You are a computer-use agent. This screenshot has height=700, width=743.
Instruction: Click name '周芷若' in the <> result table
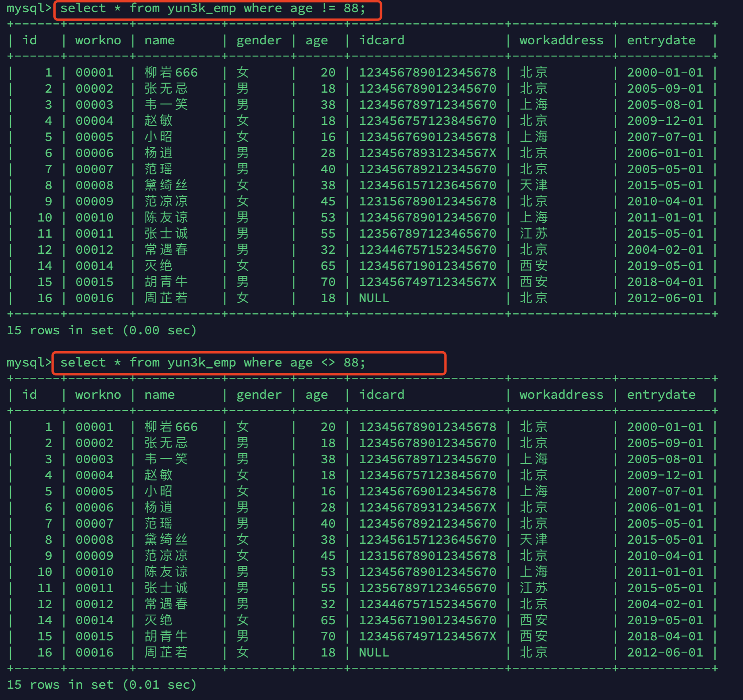pos(166,652)
